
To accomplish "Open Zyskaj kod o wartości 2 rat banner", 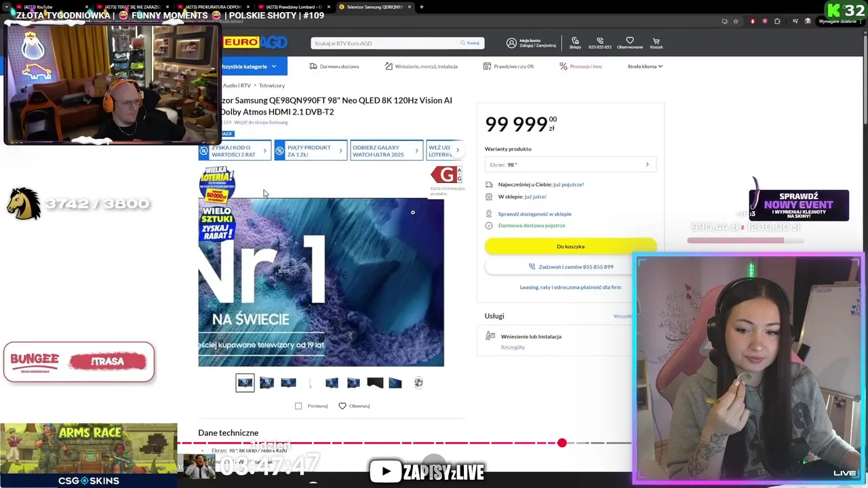I will (x=235, y=150).
